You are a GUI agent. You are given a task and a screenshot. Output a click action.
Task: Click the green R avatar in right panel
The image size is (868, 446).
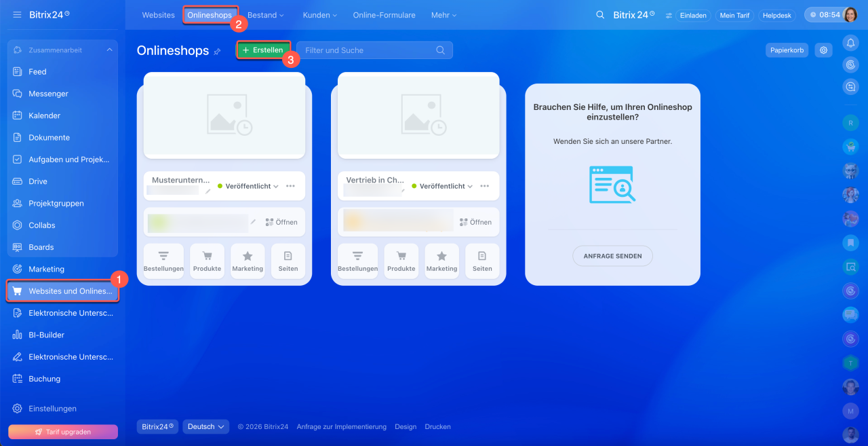tap(850, 123)
